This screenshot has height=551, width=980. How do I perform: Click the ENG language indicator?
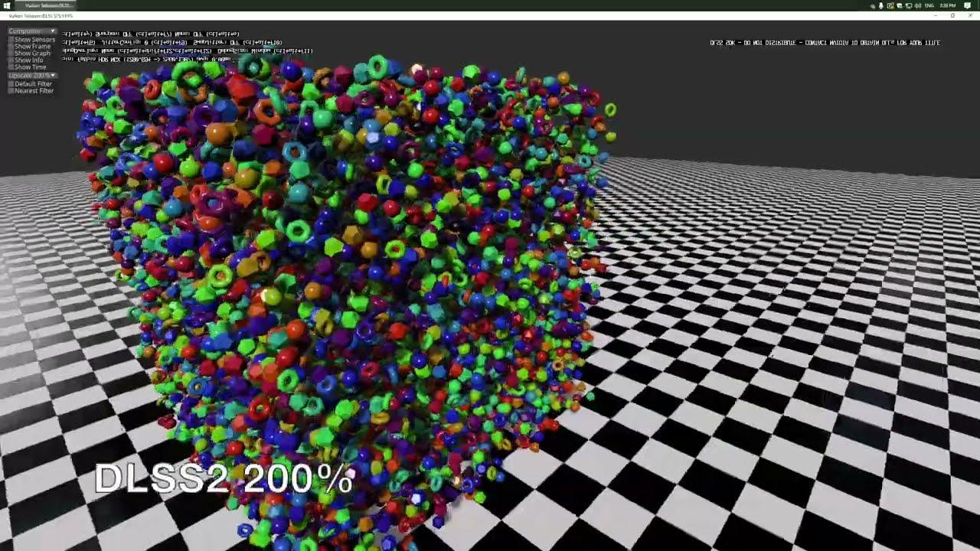929,5
